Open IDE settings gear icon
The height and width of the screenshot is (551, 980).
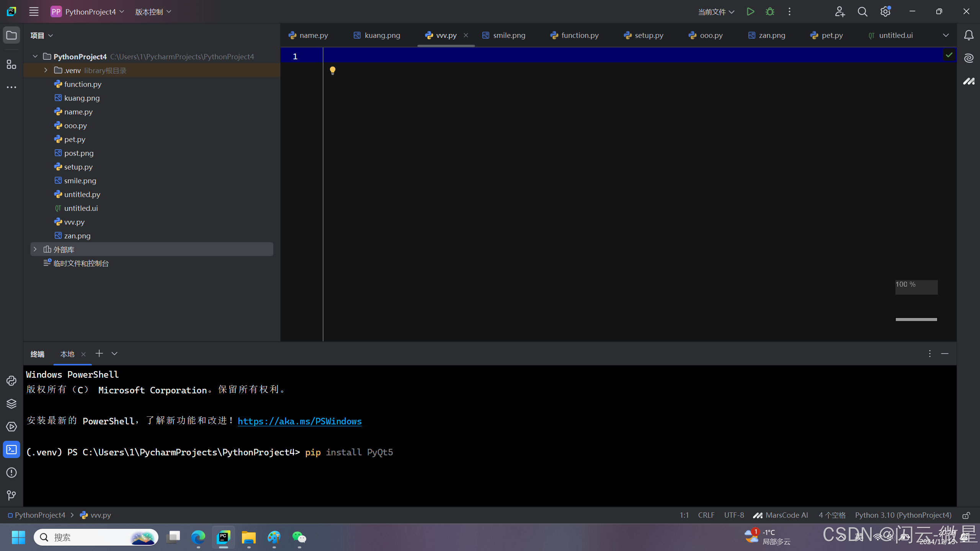(885, 11)
